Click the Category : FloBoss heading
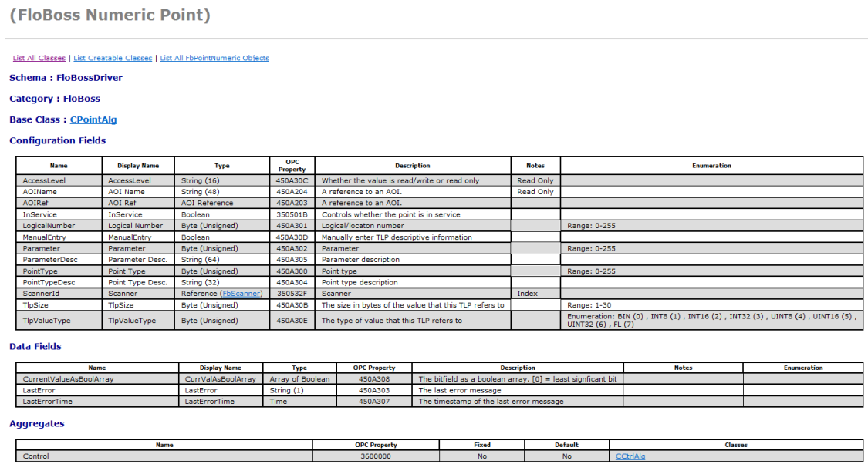Viewport: 868px width, 471px height. pyautogui.click(x=55, y=99)
